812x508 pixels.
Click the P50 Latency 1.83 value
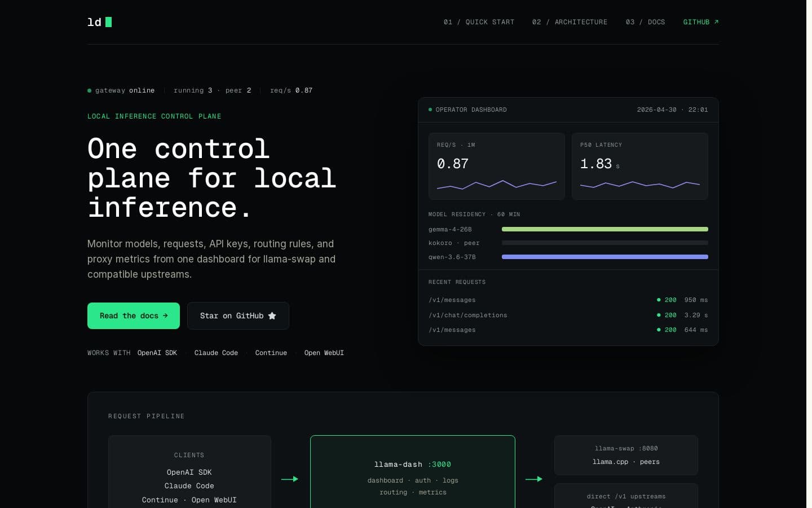[x=596, y=164]
